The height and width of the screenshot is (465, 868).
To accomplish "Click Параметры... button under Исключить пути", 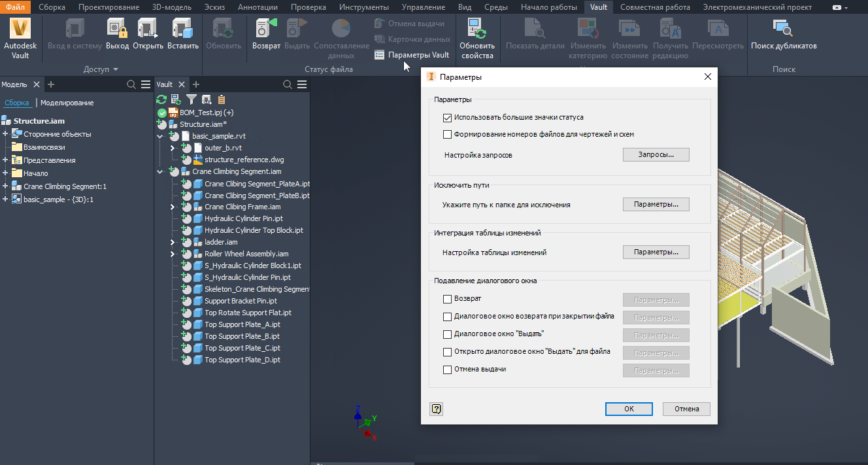I will coord(656,205).
